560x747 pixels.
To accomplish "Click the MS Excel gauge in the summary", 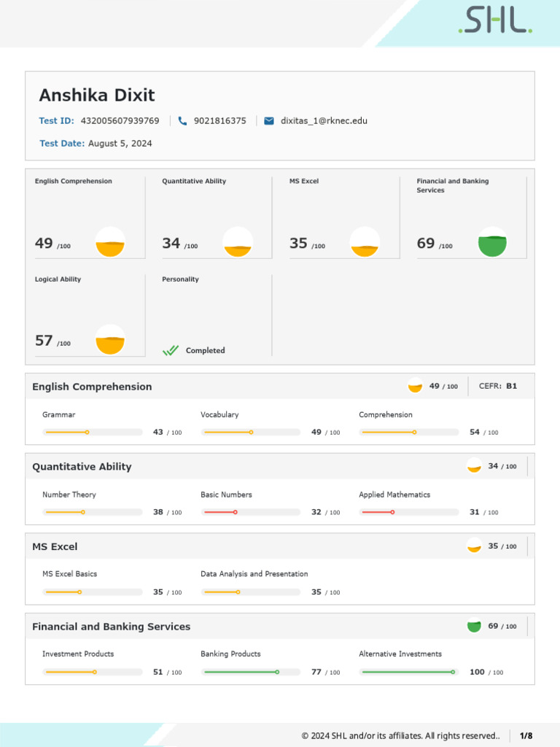I will 365,242.
